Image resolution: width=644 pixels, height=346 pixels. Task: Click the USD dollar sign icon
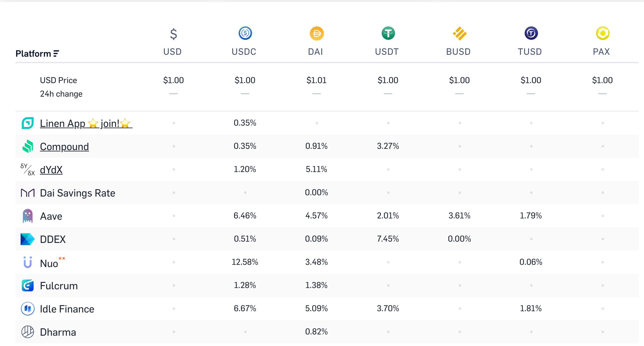pyautogui.click(x=174, y=34)
